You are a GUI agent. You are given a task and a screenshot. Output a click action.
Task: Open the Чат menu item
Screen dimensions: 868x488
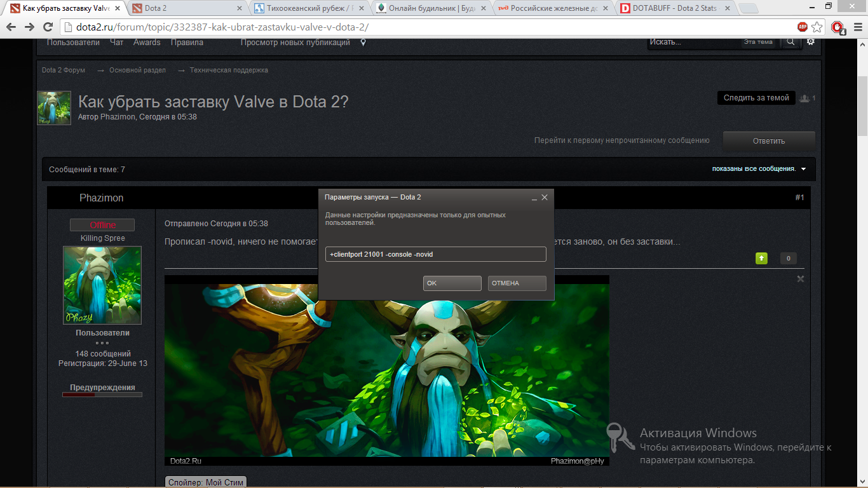[x=116, y=43]
